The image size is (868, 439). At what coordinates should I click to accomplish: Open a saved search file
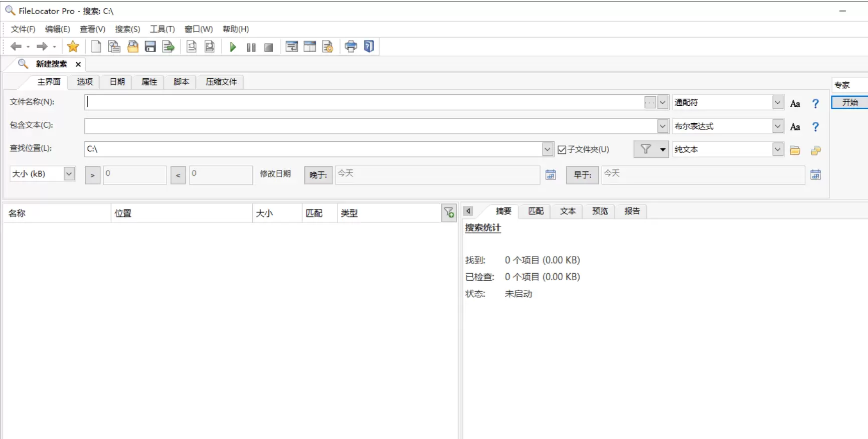pos(133,47)
